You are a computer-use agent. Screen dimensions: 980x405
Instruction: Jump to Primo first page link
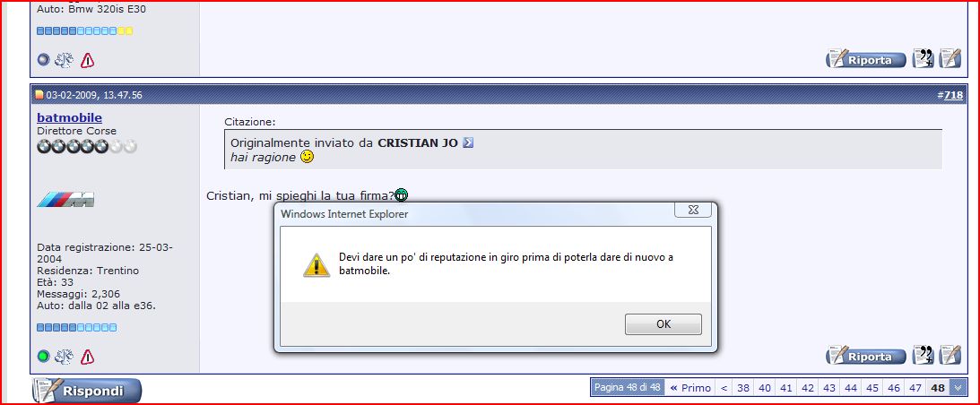click(x=690, y=387)
